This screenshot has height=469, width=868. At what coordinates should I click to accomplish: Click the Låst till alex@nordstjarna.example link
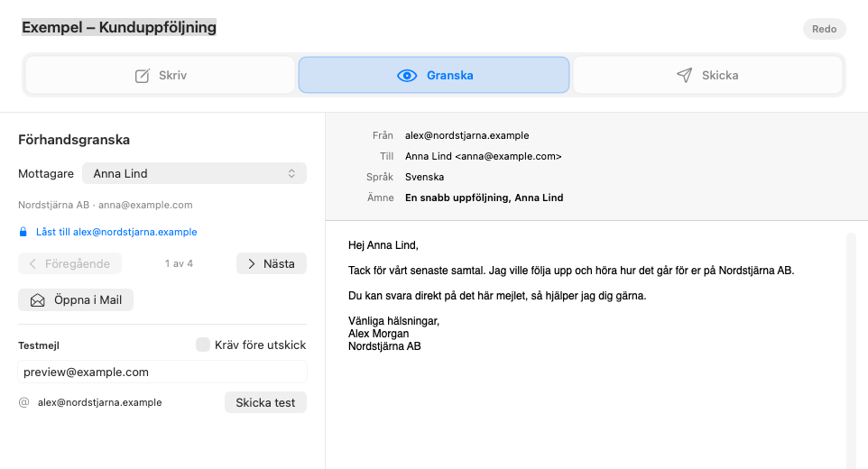116,232
